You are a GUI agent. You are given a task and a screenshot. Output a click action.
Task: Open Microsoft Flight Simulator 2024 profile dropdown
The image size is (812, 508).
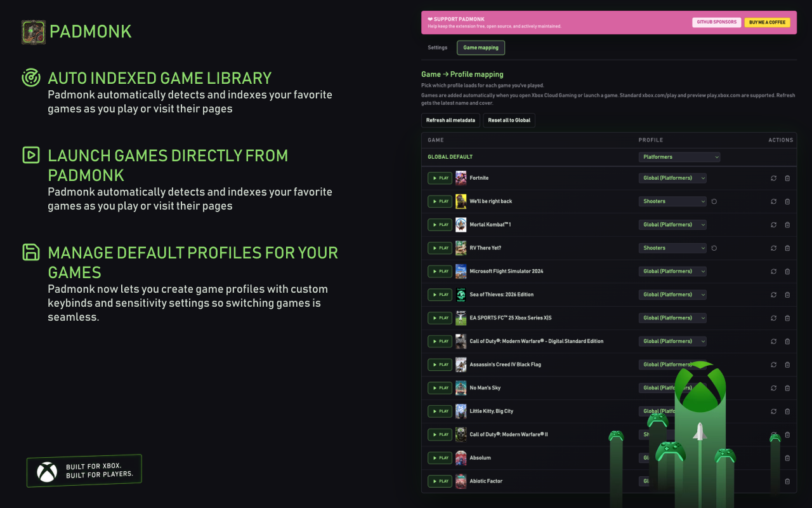pyautogui.click(x=672, y=271)
